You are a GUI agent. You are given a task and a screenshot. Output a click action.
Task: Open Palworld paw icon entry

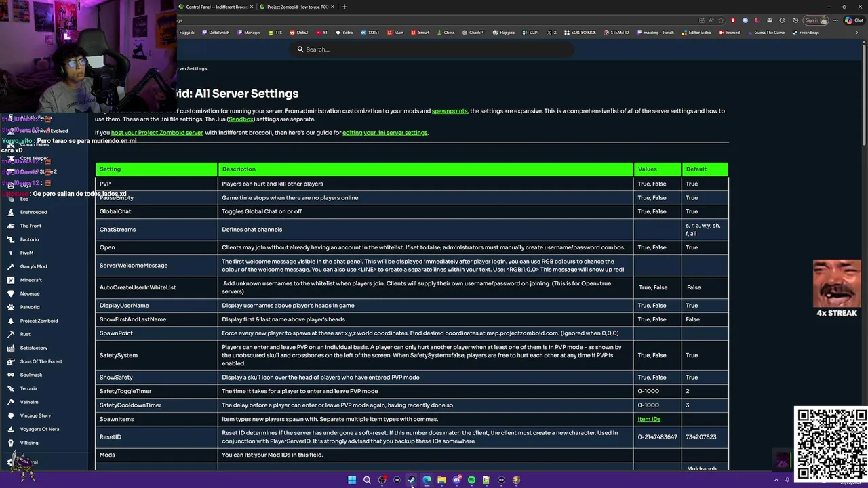click(11, 307)
